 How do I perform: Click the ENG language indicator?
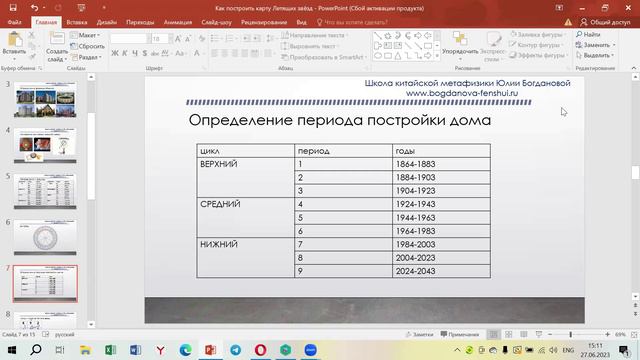click(568, 350)
